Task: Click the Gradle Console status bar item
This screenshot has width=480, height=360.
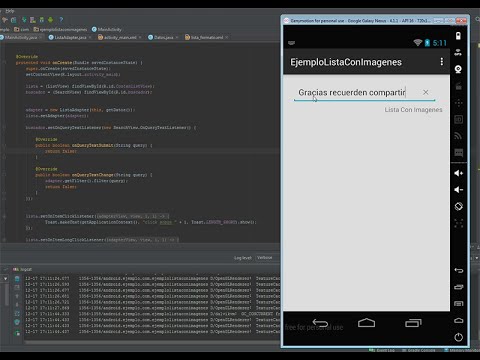Action: point(419,350)
